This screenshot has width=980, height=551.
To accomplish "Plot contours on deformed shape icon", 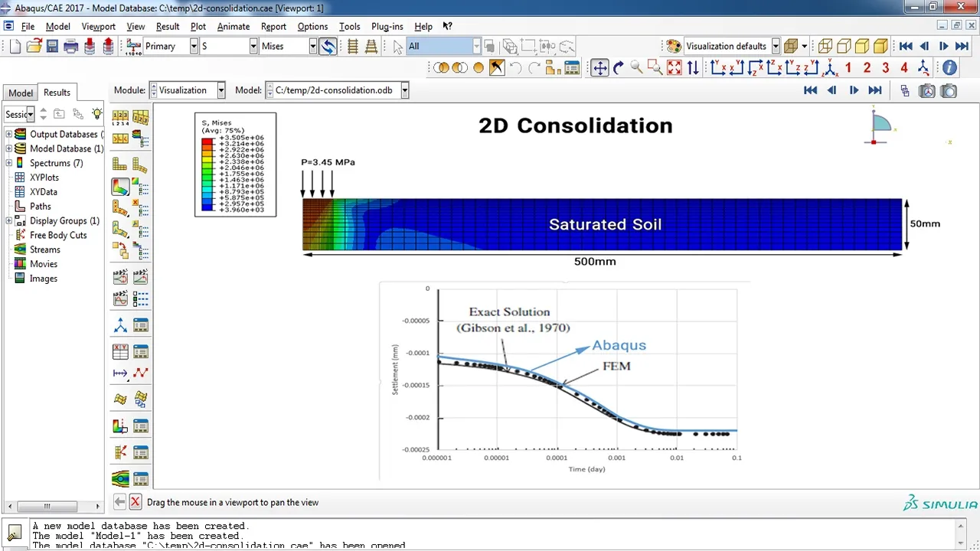I will [x=120, y=186].
